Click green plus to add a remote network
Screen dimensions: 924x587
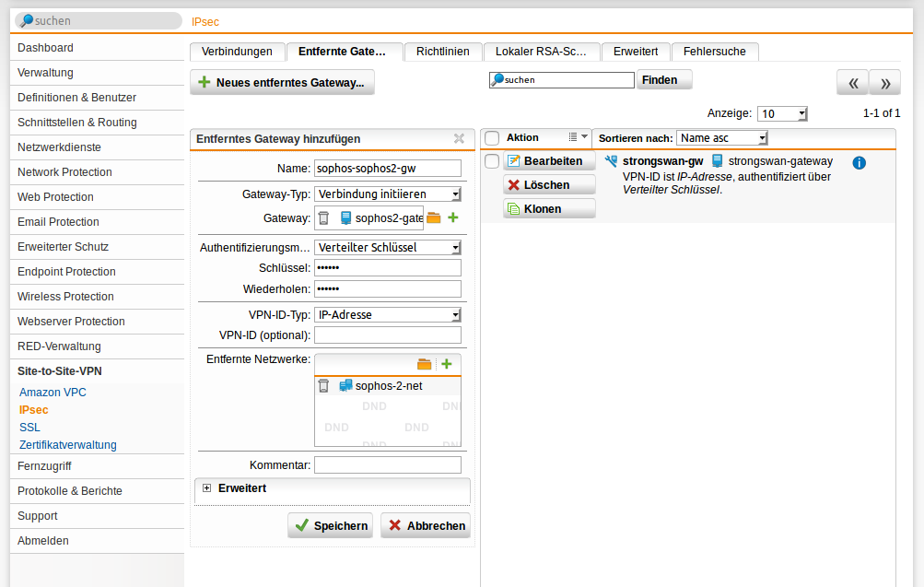coord(447,363)
